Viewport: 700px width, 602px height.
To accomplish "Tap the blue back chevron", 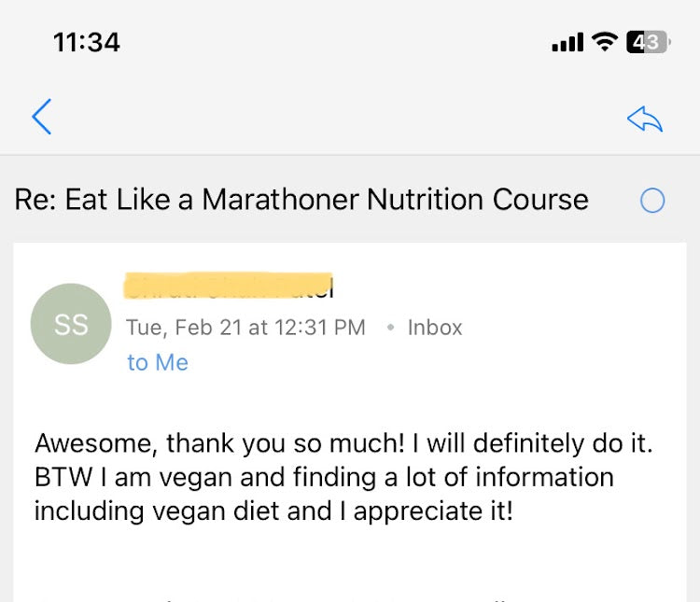I will [41, 117].
